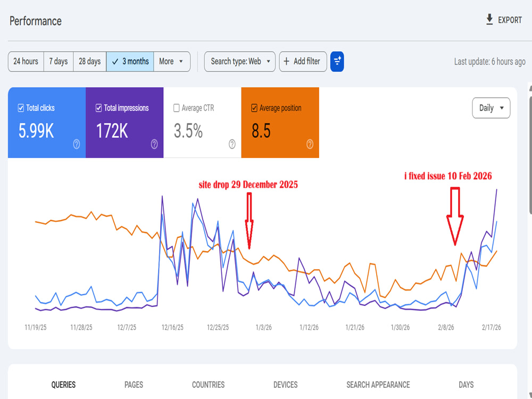The height and width of the screenshot is (399, 532).
Task: Click the EXPORT text label
Action: 510,20
